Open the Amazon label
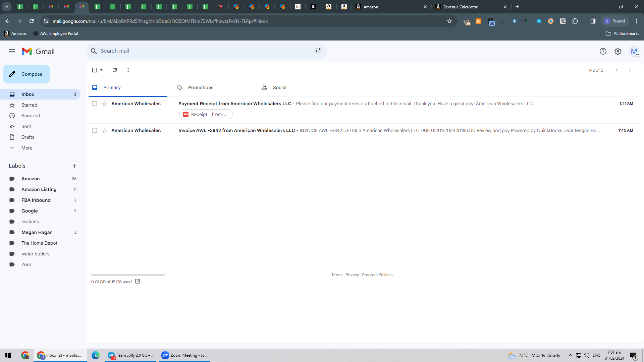The height and width of the screenshot is (362, 644). coord(40,179)
